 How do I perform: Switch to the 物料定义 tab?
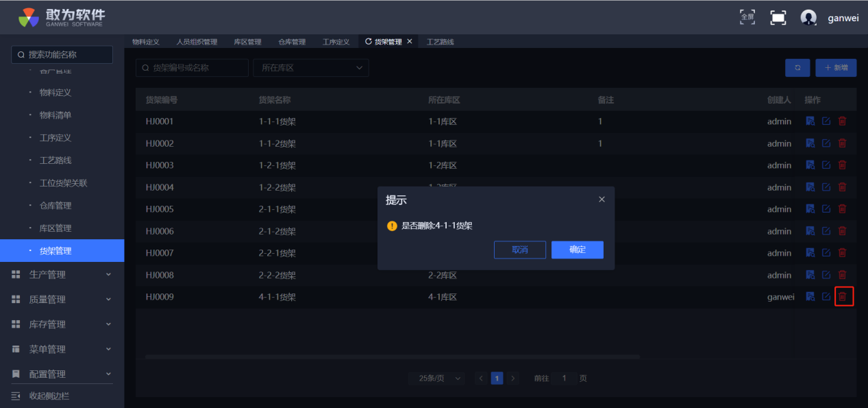[146, 42]
